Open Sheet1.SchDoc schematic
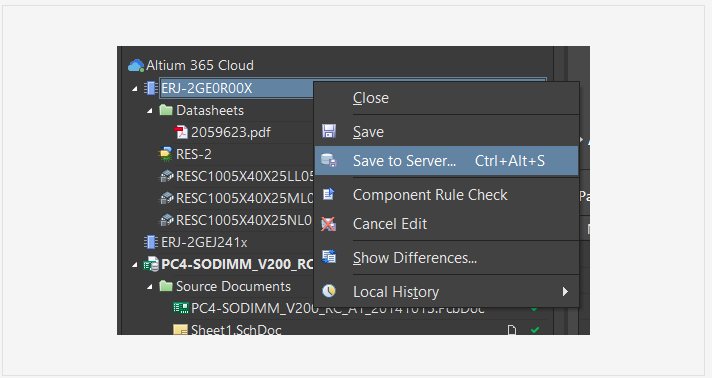This screenshot has width=712, height=378. [x=236, y=330]
